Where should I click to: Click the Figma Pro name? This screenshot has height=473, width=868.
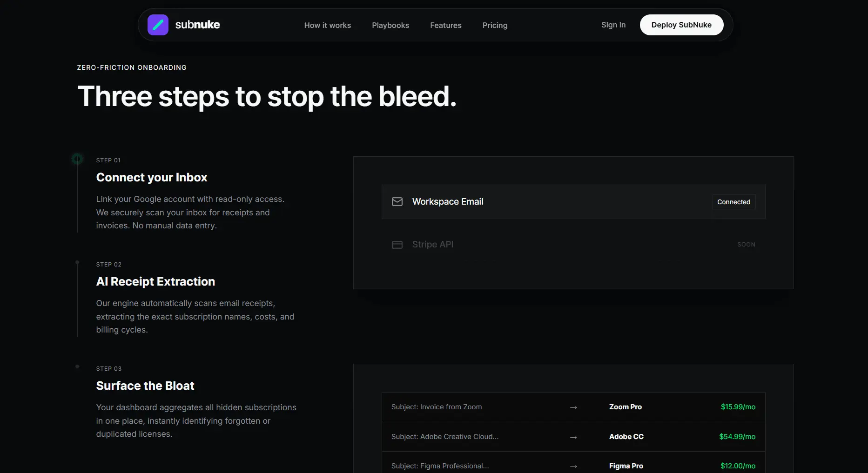pos(626,466)
